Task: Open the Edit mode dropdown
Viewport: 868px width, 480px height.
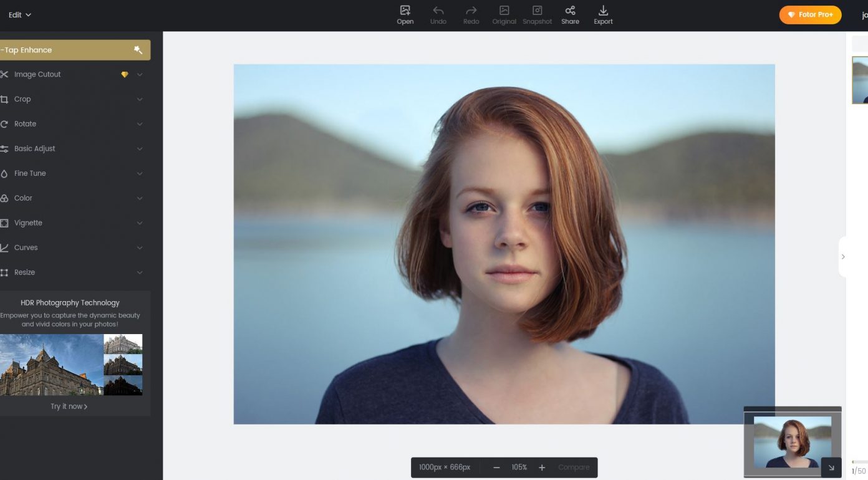Action: pos(20,15)
